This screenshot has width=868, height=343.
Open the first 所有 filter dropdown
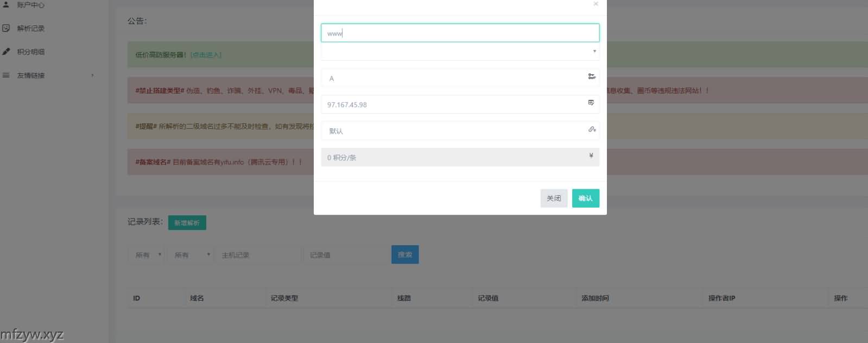(147, 255)
